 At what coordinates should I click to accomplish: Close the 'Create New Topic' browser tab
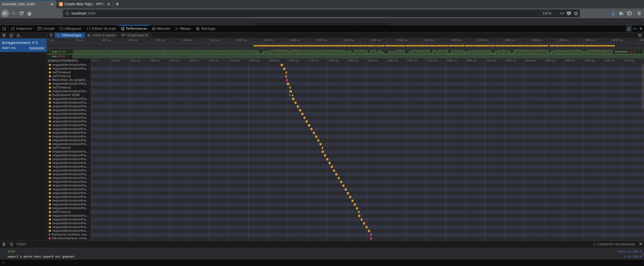[x=109, y=4]
